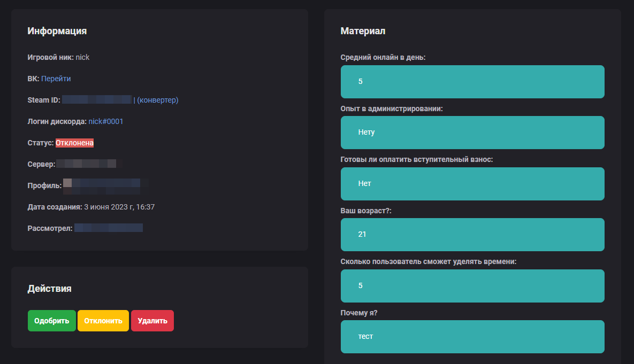Click the Материал panel heading

(x=363, y=31)
